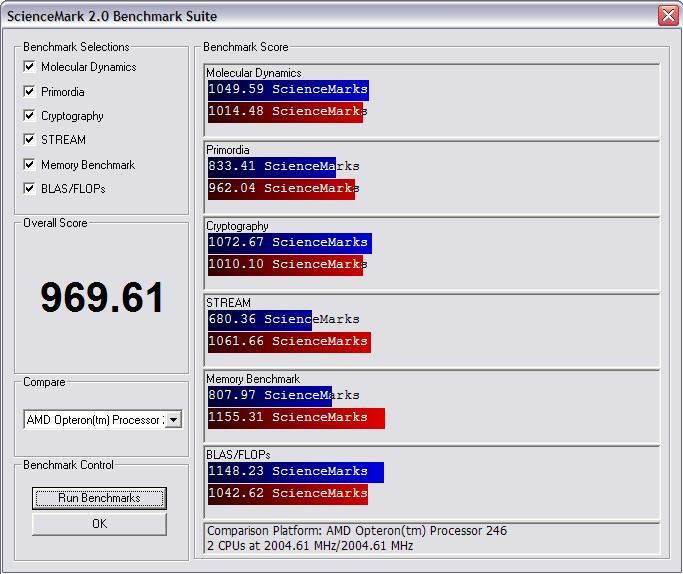Viewport: 683px width, 574px height.
Task: Uncheck the Molecular Dynamics checkbox
Action: click(x=30, y=67)
